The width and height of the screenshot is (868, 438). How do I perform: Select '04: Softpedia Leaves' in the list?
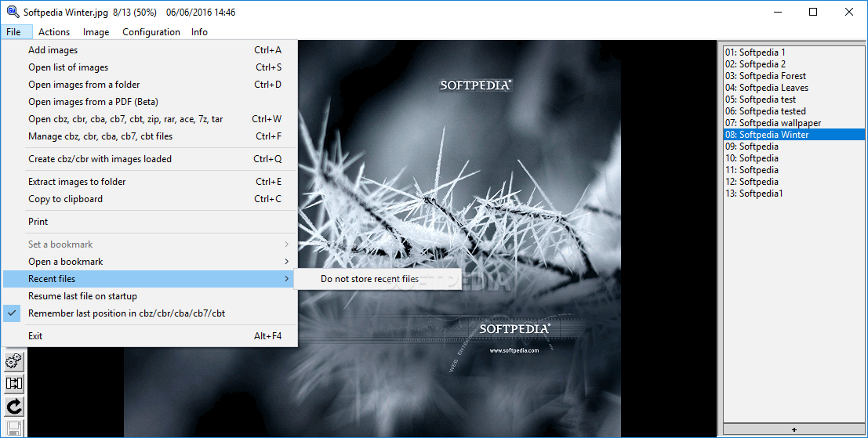(x=794, y=88)
